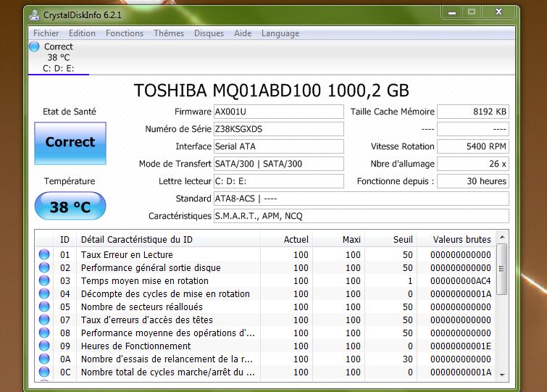Click the blue status icon for ID 01
The height and width of the screenshot is (392, 547).
(44, 255)
